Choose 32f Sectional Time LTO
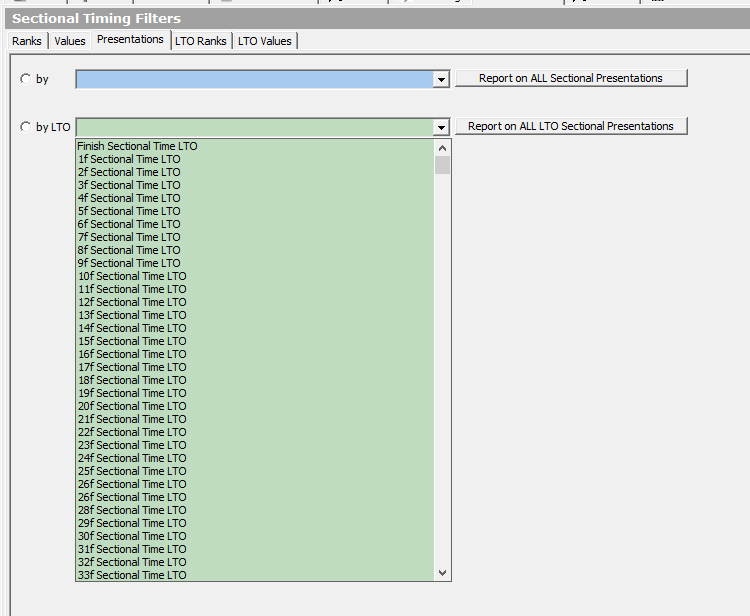 click(x=255, y=561)
